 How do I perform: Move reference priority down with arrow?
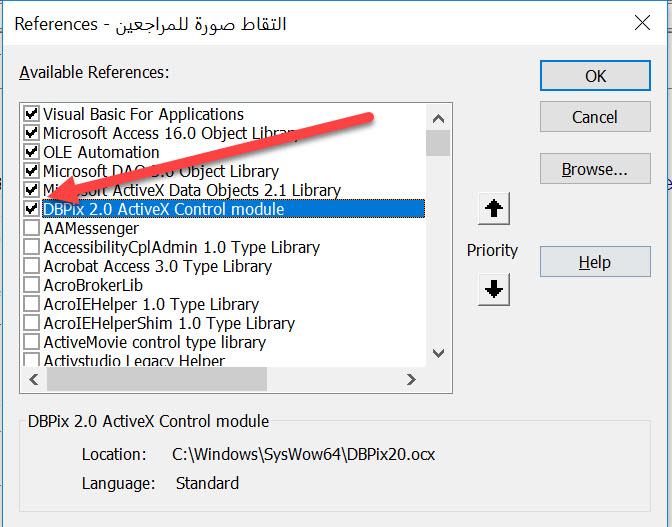click(494, 289)
